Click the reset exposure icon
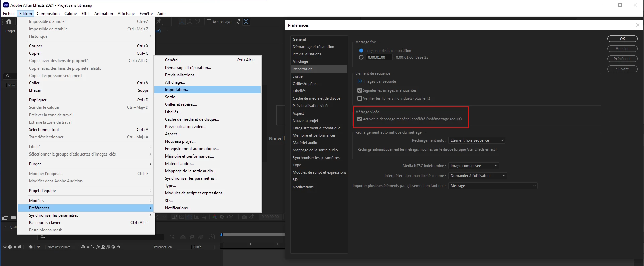 point(222,217)
